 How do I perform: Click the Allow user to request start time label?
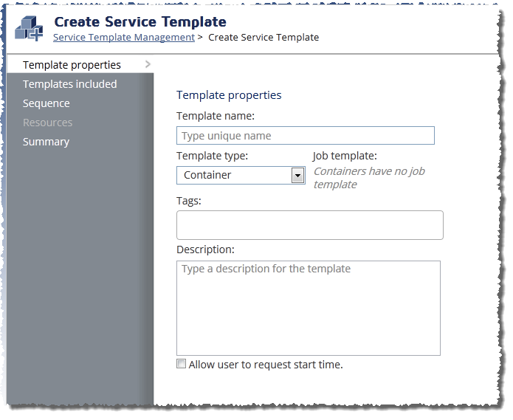pos(266,365)
